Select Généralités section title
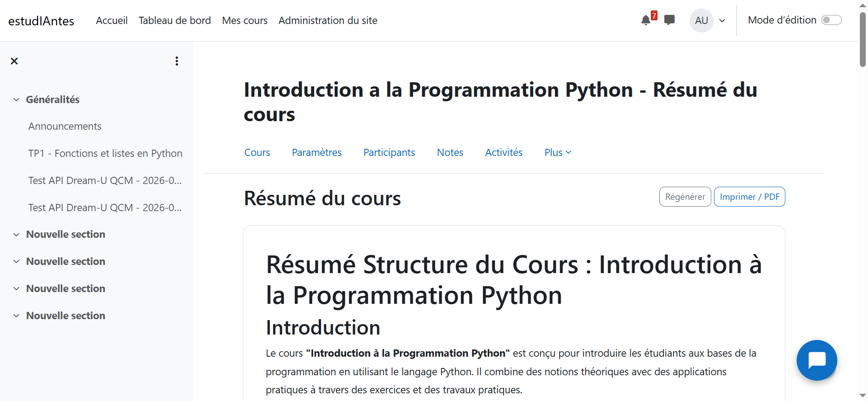Viewport: 868px width, 401px height. pyautogui.click(x=53, y=99)
